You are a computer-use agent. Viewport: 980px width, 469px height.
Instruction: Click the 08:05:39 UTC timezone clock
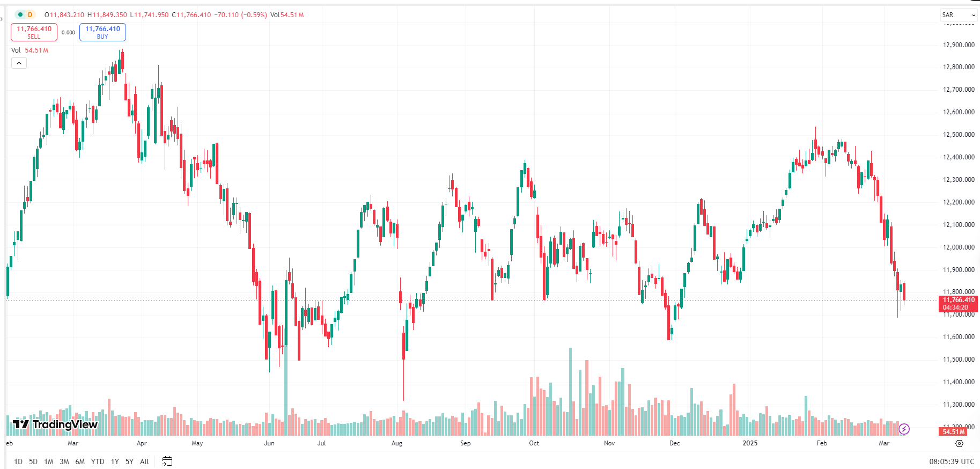click(952, 461)
